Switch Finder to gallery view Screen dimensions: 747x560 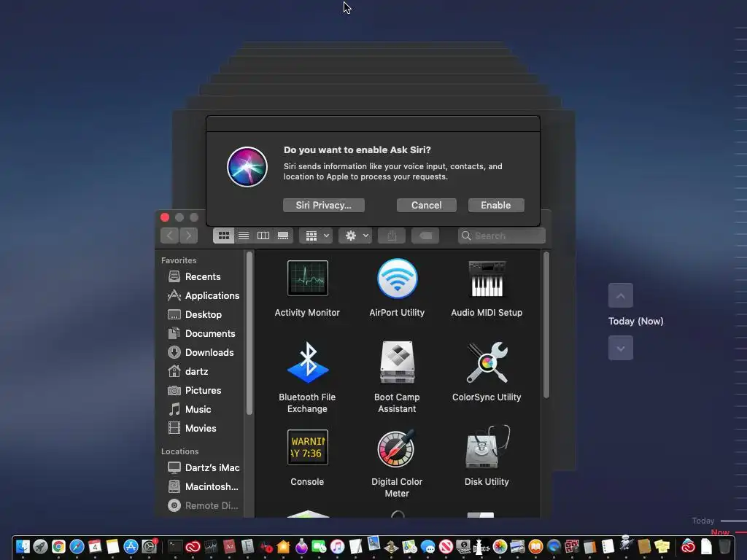(283, 236)
